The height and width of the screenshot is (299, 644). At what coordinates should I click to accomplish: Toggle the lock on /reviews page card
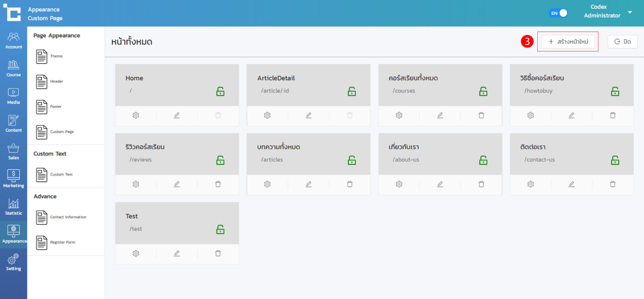point(220,160)
